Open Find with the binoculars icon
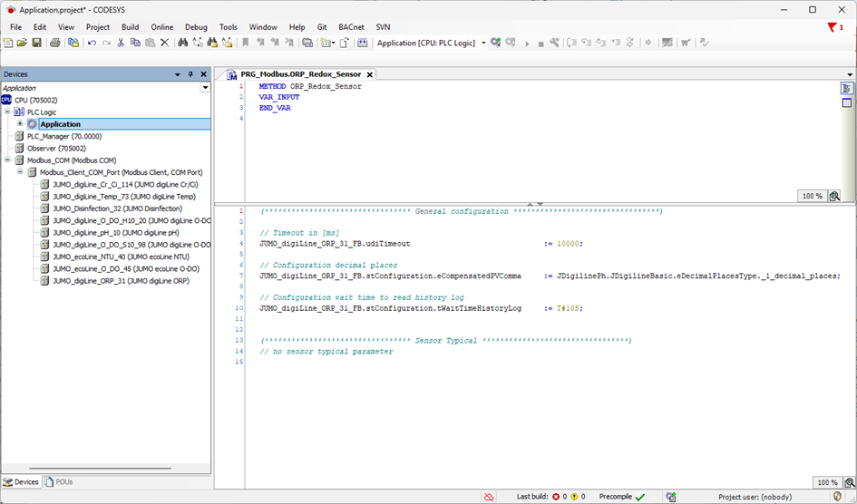This screenshot has width=857, height=504. click(183, 43)
